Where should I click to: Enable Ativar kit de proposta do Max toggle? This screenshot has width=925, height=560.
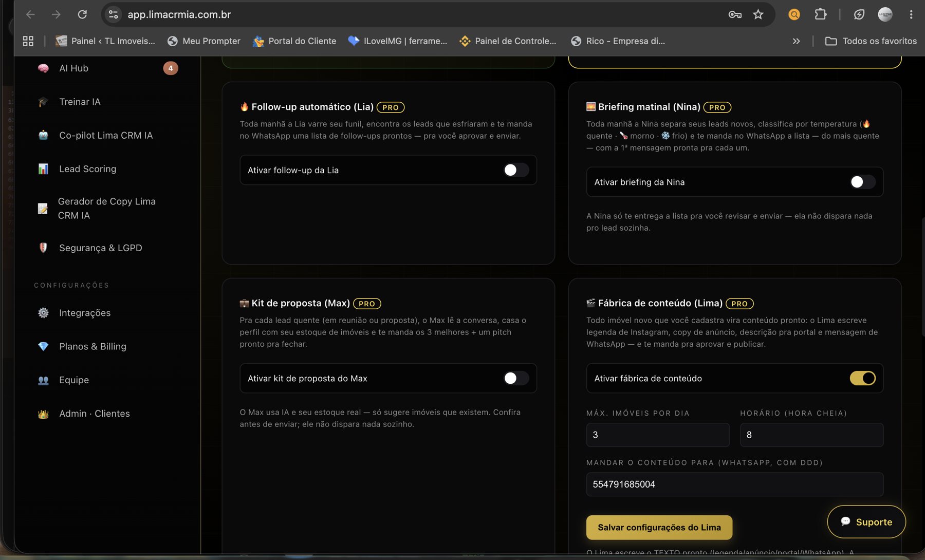point(516,378)
